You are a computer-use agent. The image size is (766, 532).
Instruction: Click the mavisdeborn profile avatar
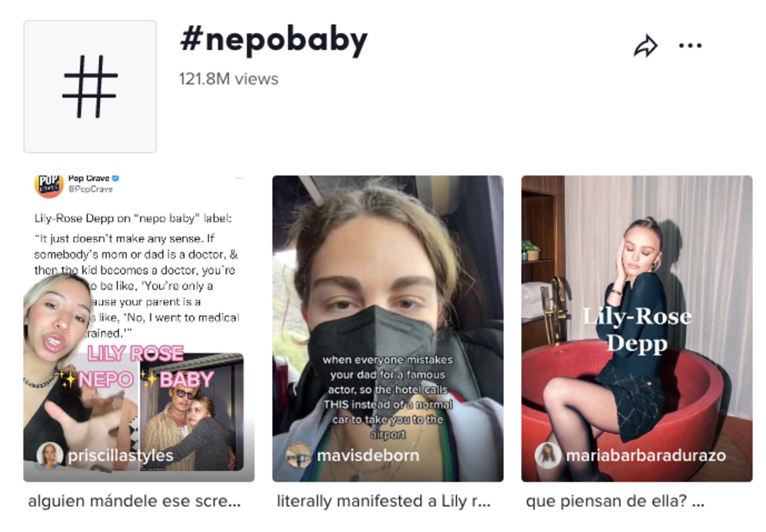(298, 455)
